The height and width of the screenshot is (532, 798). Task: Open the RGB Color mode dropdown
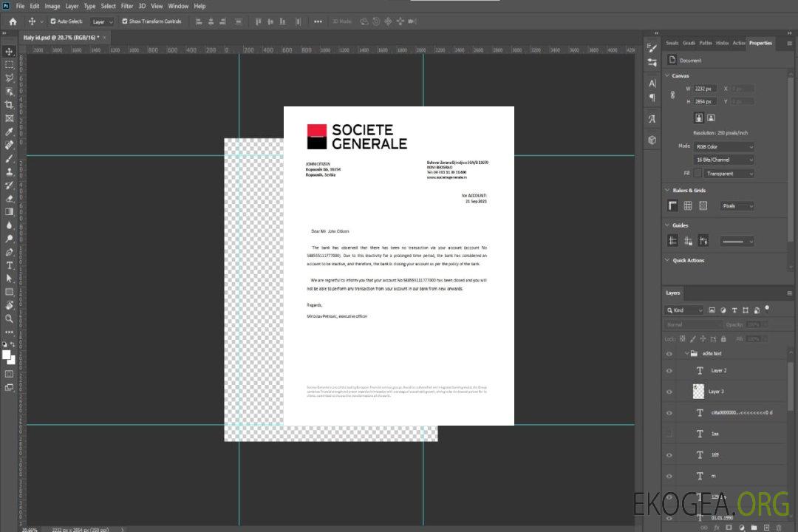click(723, 146)
